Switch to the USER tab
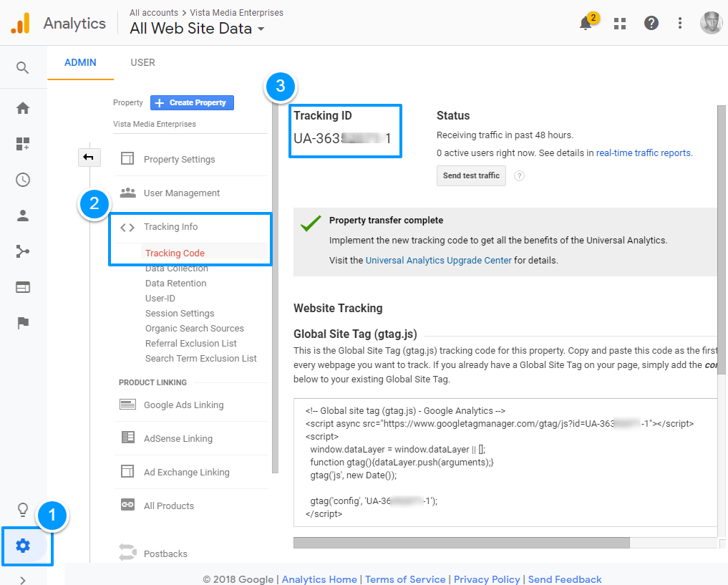 pyautogui.click(x=142, y=62)
